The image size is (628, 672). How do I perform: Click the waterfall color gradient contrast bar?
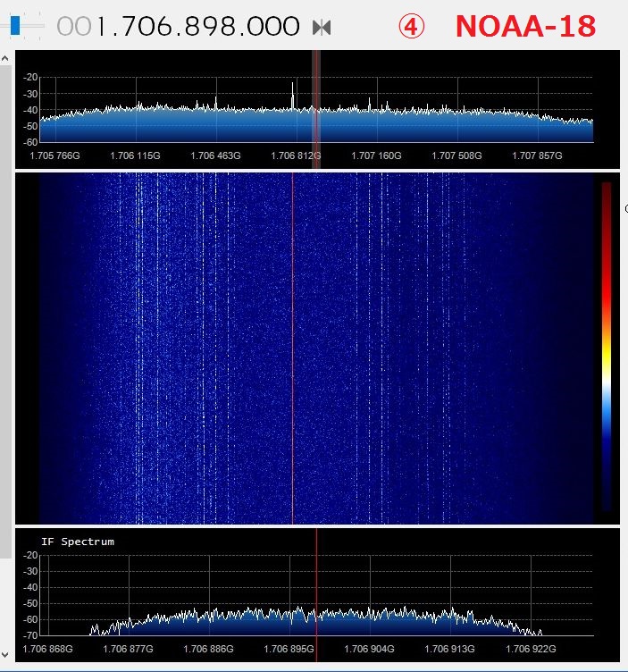(x=607, y=347)
